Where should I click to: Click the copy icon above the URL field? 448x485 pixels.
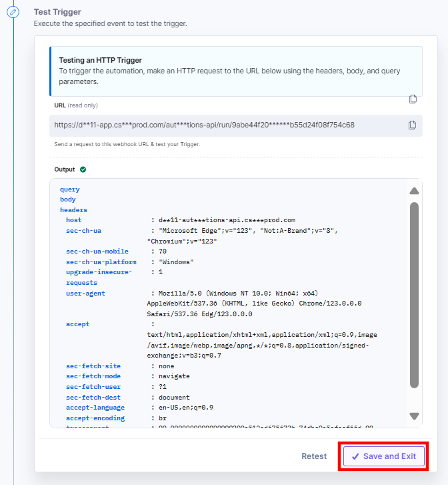413,99
